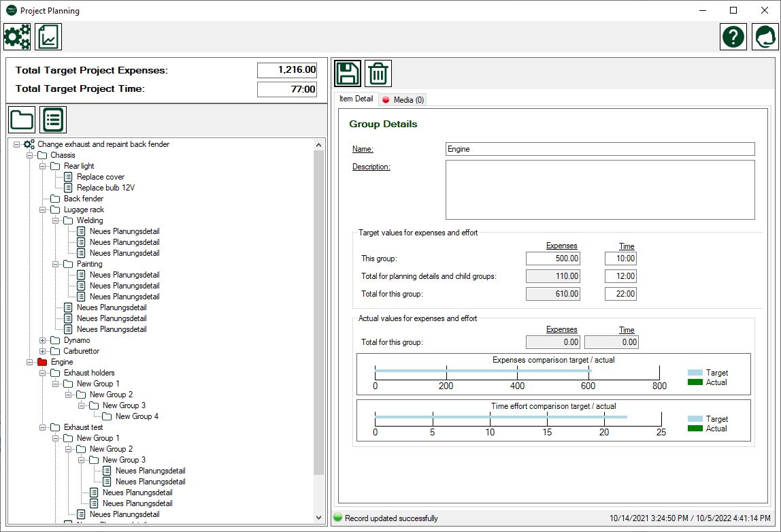
Task: Delete item using trash can icon
Action: (378, 73)
